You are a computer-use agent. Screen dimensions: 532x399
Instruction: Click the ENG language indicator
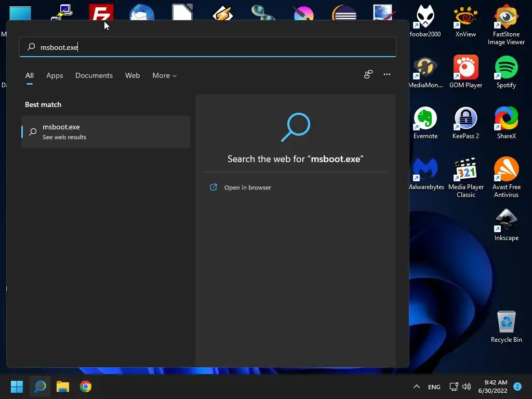pos(434,387)
